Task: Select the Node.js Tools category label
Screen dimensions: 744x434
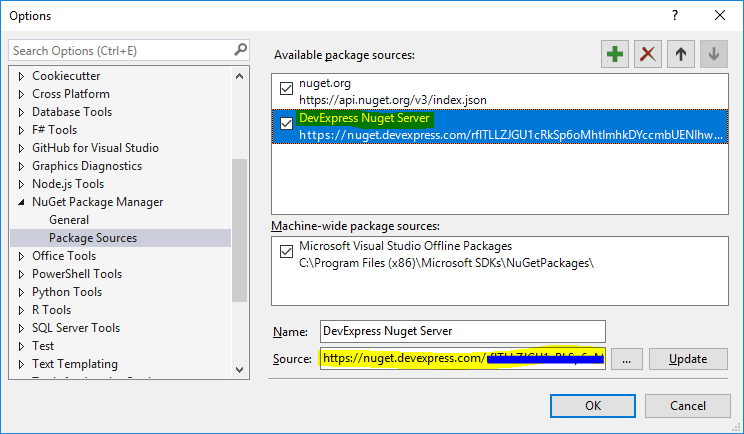Action: point(68,184)
